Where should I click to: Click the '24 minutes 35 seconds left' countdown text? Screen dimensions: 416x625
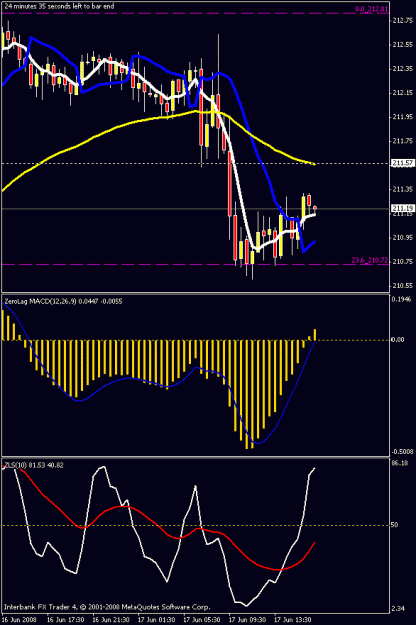click(59, 6)
